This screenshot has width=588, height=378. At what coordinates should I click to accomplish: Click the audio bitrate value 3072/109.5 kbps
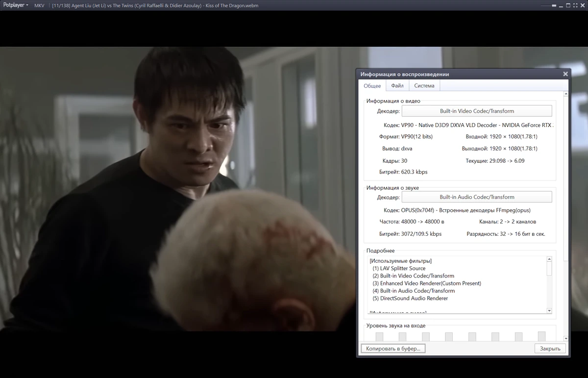[421, 234]
